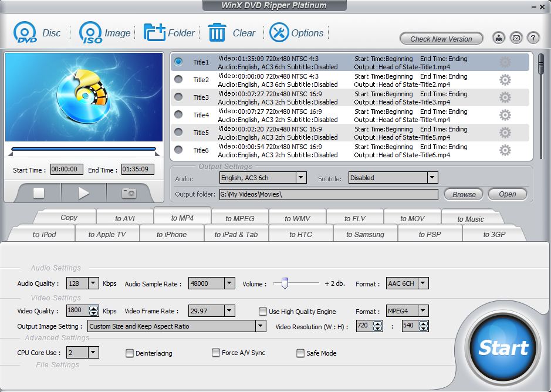
Task: Select the Title4 radio button
Action: click(x=178, y=114)
